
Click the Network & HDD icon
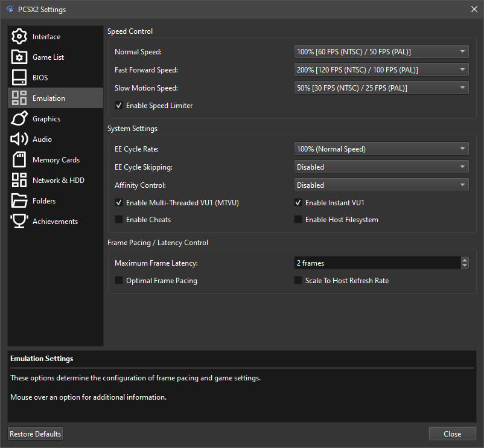pyautogui.click(x=19, y=180)
